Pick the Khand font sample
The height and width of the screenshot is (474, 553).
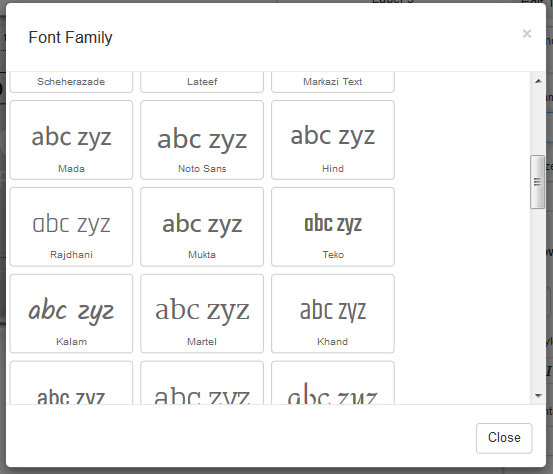tap(333, 313)
